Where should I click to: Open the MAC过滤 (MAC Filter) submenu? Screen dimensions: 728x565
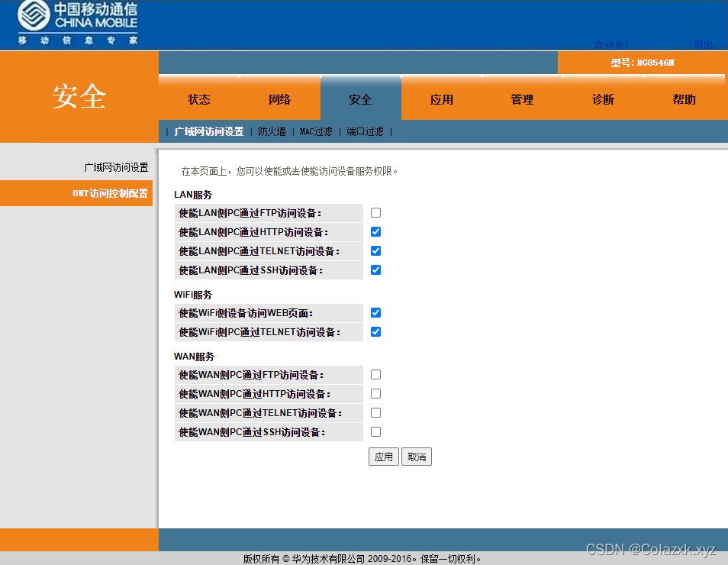point(315,131)
